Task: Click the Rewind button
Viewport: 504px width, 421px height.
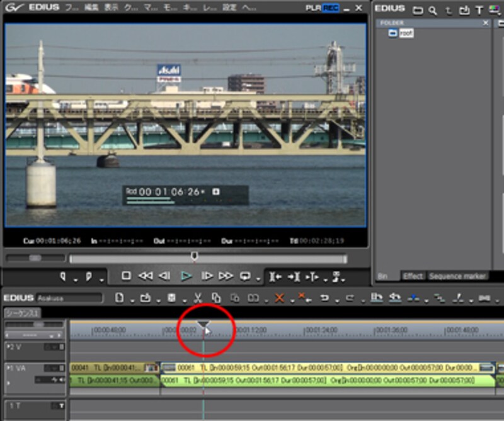Action: tap(146, 276)
